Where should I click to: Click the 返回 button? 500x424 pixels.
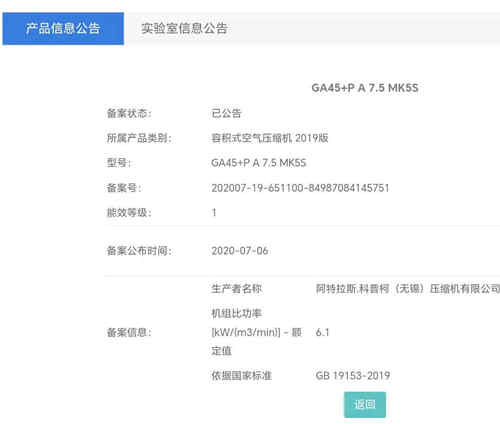tap(365, 405)
